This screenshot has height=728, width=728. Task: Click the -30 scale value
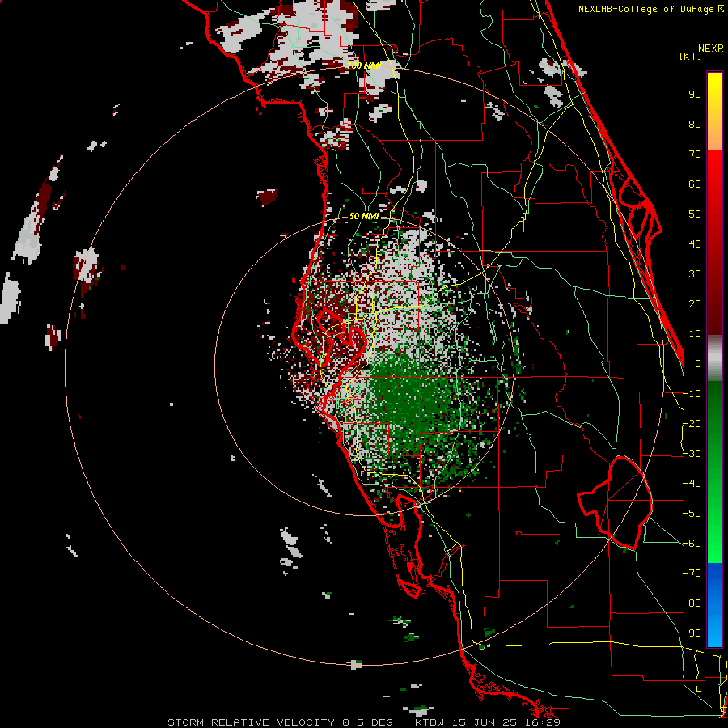(692, 454)
